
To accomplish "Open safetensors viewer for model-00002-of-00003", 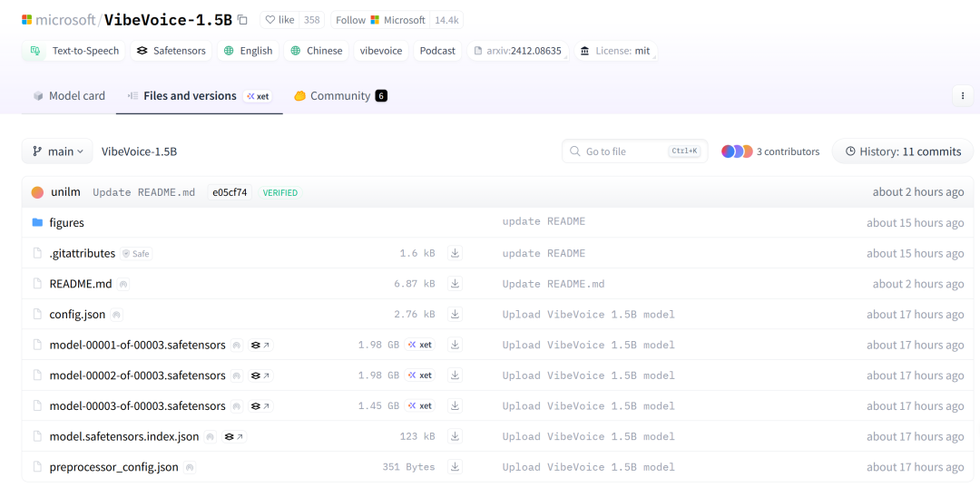I will coord(260,375).
